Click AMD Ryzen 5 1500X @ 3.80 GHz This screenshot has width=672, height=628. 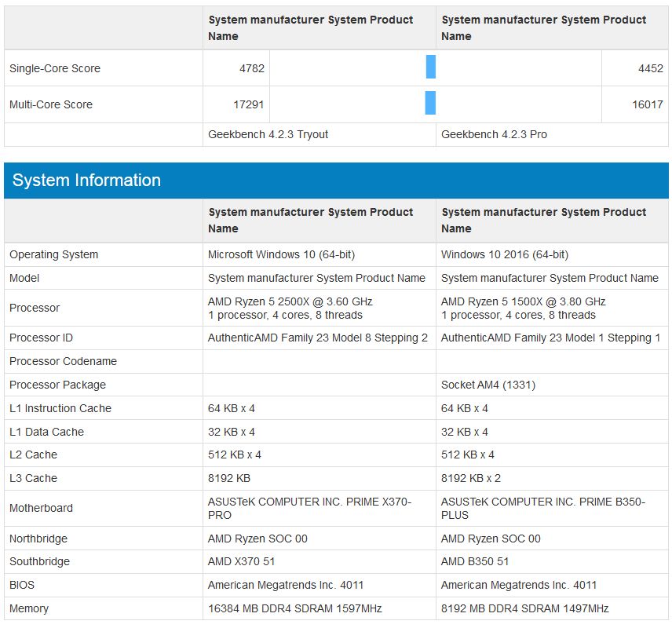click(x=523, y=301)
